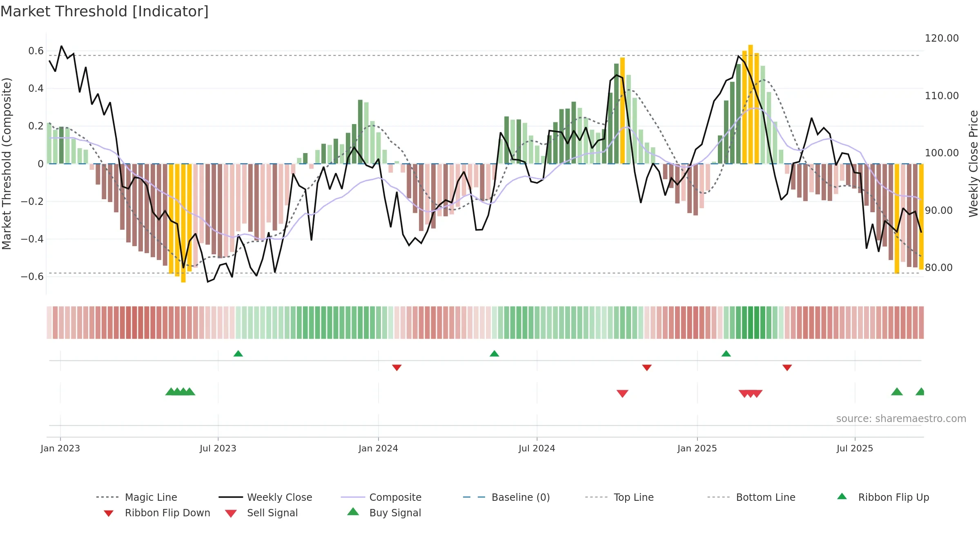Toggle the Buy Signal legend entry
Viewport: 980px width, 551px height.
click(384, 513)
